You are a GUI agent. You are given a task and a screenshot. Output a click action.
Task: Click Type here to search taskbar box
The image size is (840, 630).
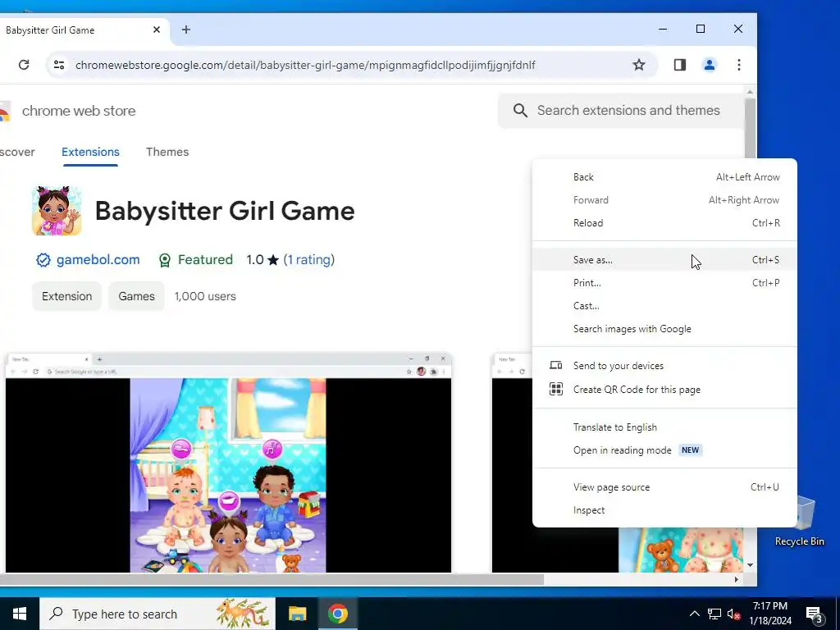point(157,614)
